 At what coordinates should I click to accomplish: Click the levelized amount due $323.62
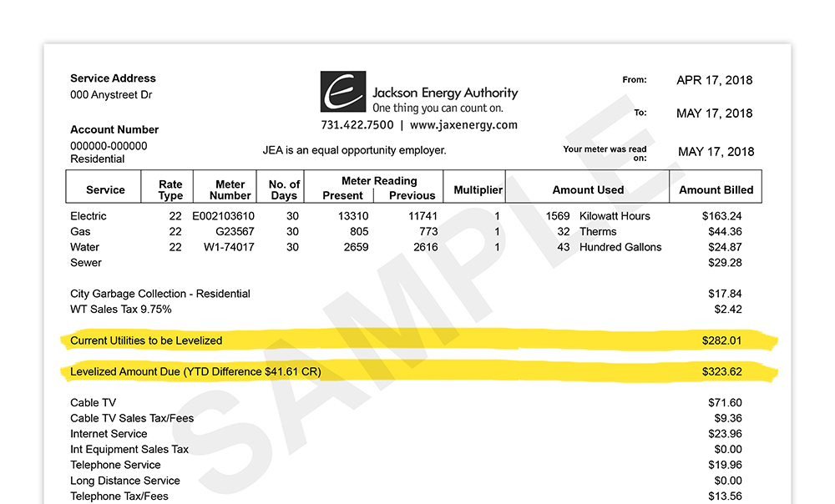[x=721, y=371]
